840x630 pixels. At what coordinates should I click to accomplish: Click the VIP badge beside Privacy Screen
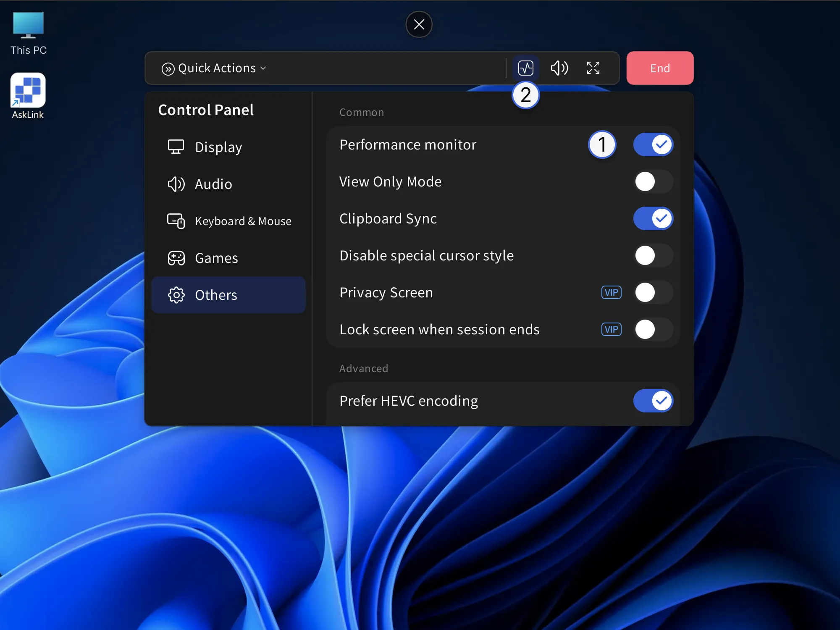[611, 292]
